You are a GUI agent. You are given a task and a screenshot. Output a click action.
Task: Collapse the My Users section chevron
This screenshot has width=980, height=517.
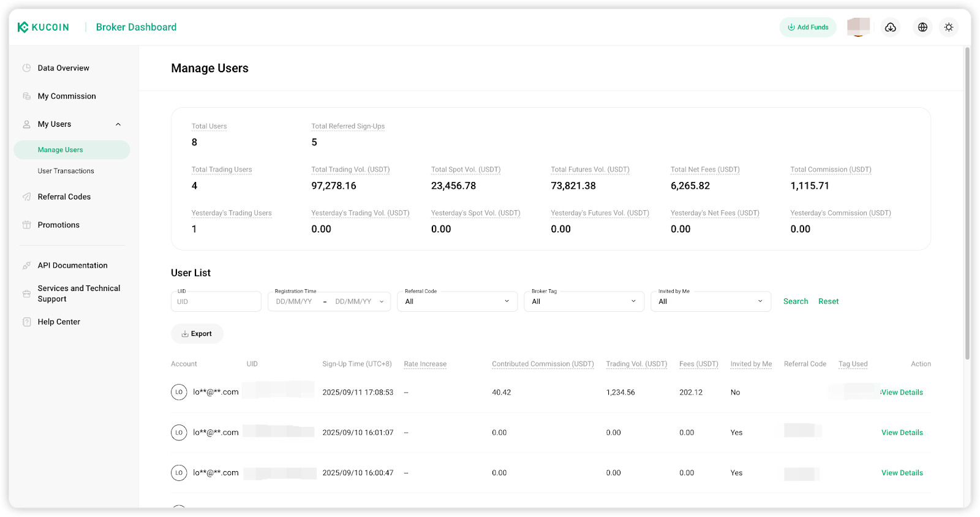click(x=118, y=124)
